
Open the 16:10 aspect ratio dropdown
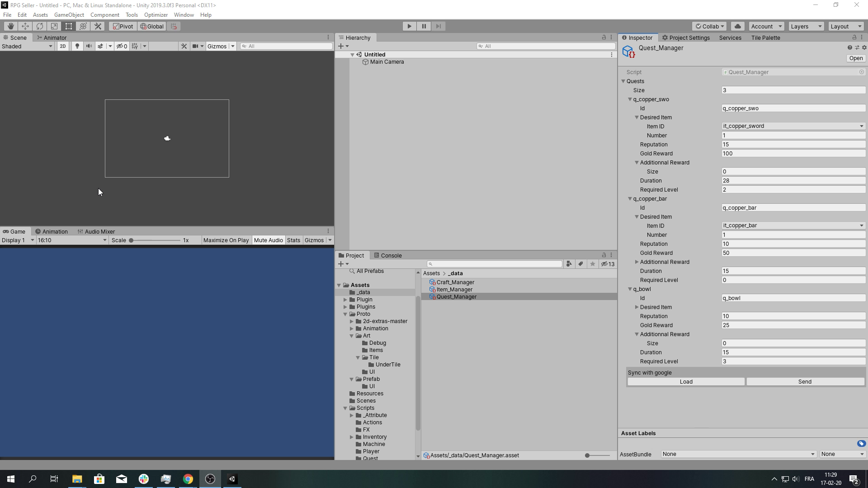(x=72, y=240)
